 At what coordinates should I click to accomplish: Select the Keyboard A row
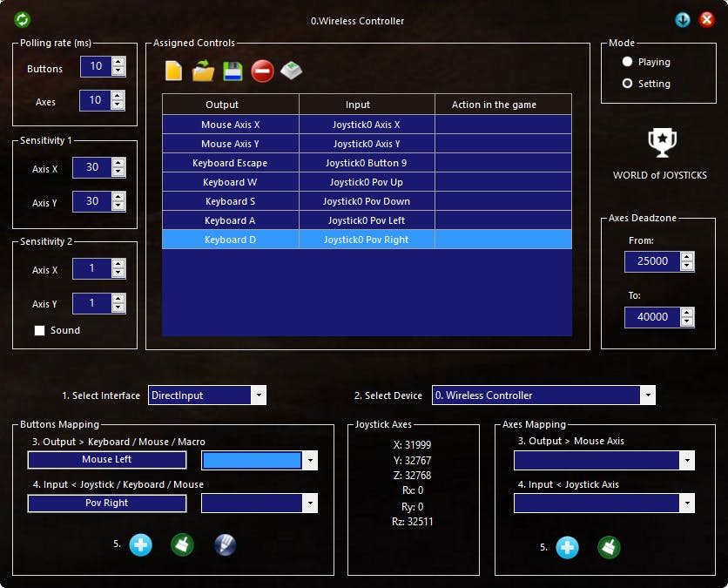[367, 220]
